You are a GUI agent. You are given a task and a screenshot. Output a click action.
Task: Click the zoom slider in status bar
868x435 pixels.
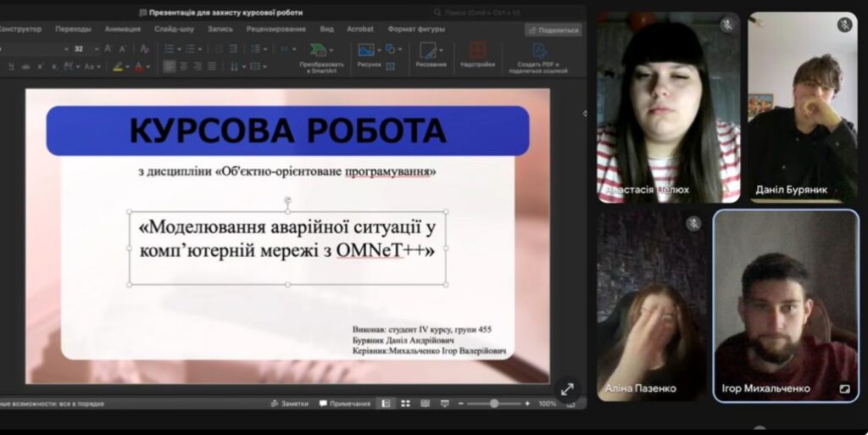pyautogui.click(x=494, y=404)
